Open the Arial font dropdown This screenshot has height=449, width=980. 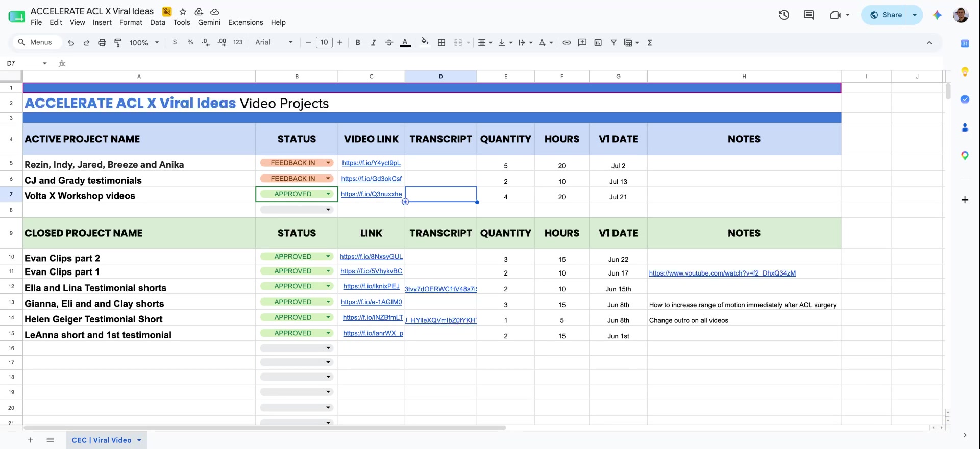[x=274, y=42]
